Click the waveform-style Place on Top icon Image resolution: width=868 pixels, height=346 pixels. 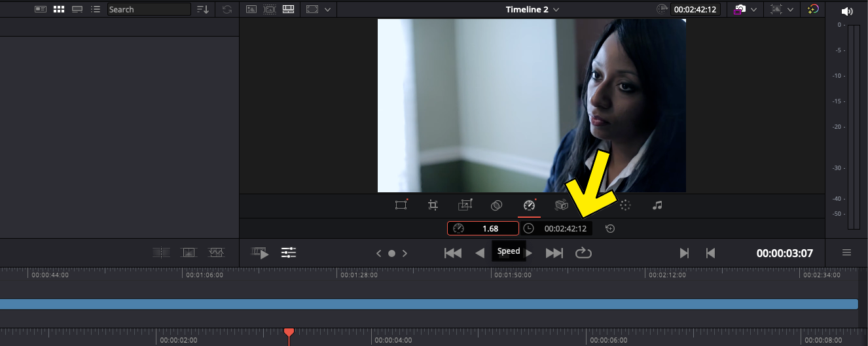tap(217, 252)
